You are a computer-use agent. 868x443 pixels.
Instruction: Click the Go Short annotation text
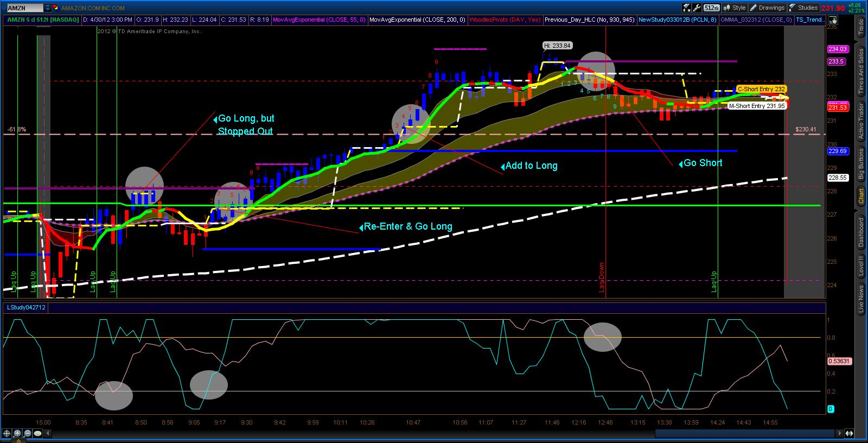(703, 163)
